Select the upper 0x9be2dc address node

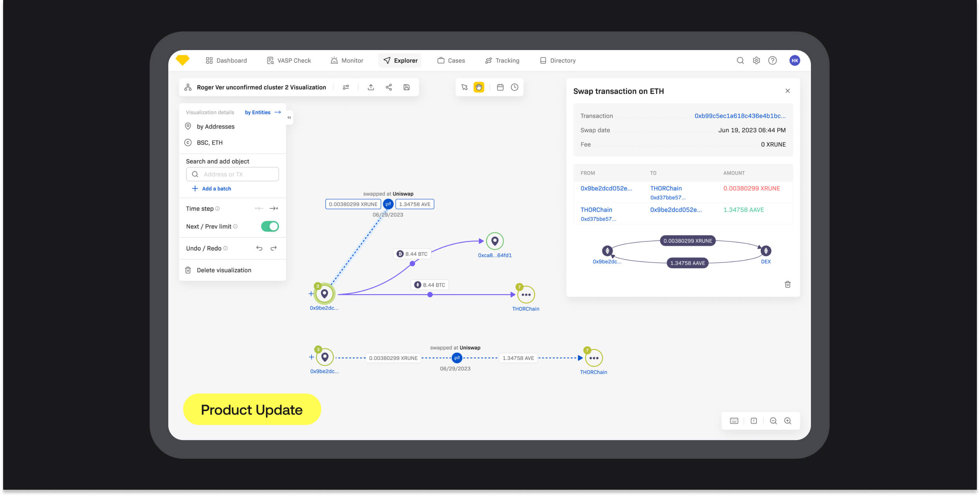click(x=324, y=294)
